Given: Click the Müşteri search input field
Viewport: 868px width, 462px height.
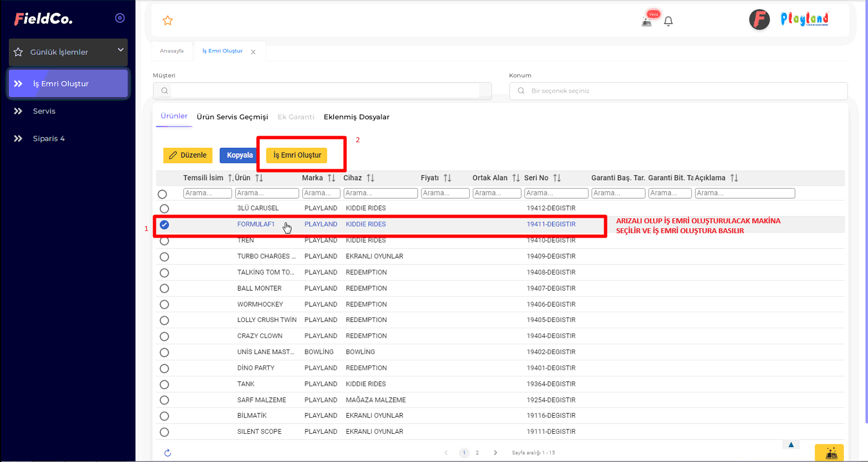Looking at the screenshot, I should click(x=325, y=91).
